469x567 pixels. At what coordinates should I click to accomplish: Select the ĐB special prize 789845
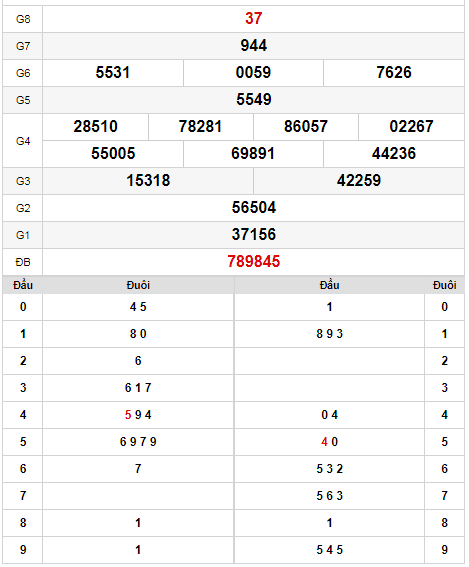point(253,261)
